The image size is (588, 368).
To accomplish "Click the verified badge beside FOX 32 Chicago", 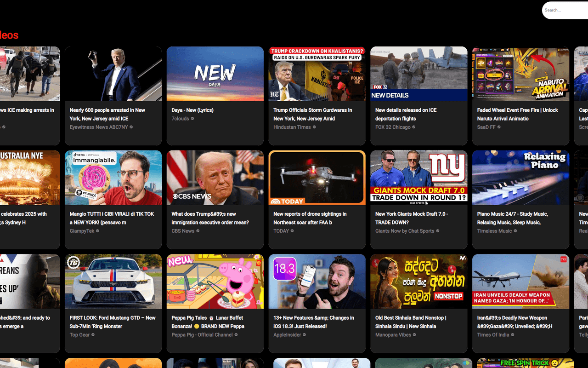I will (x=414, y=127).
